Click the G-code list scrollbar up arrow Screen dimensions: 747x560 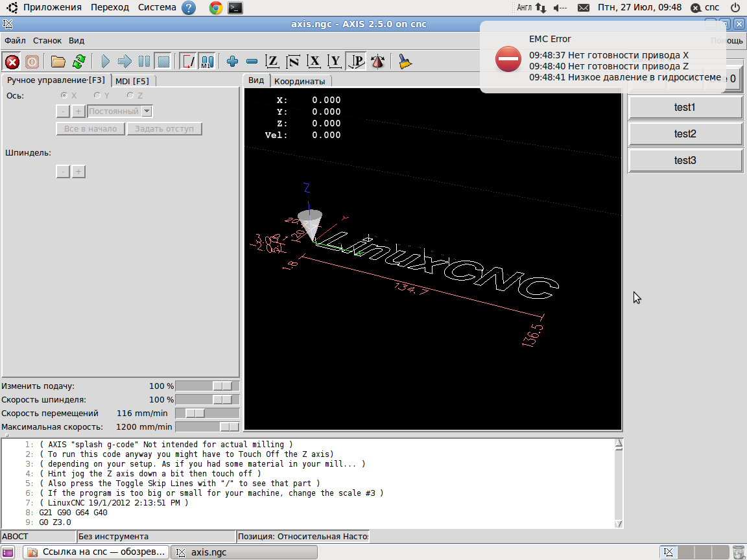[x=619, y=443]
